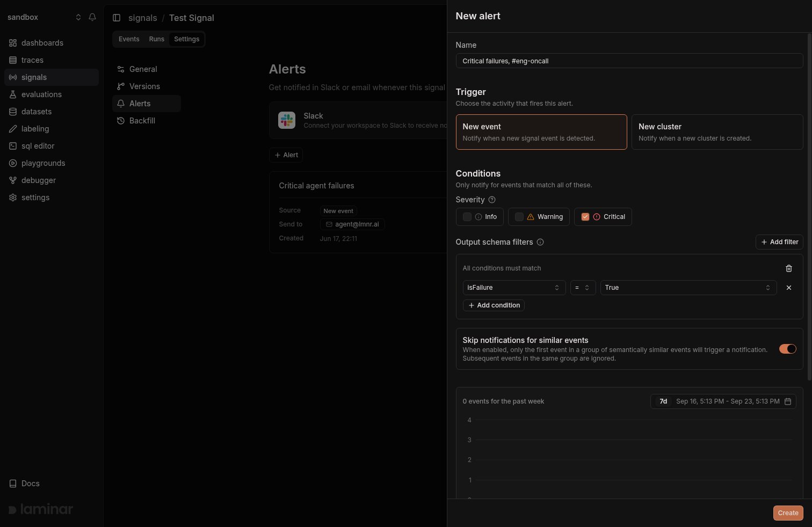Screen dimensions: 812x527
Task: Click the agent@lmnr.ai email badge
Action: (x=352, y=224)
